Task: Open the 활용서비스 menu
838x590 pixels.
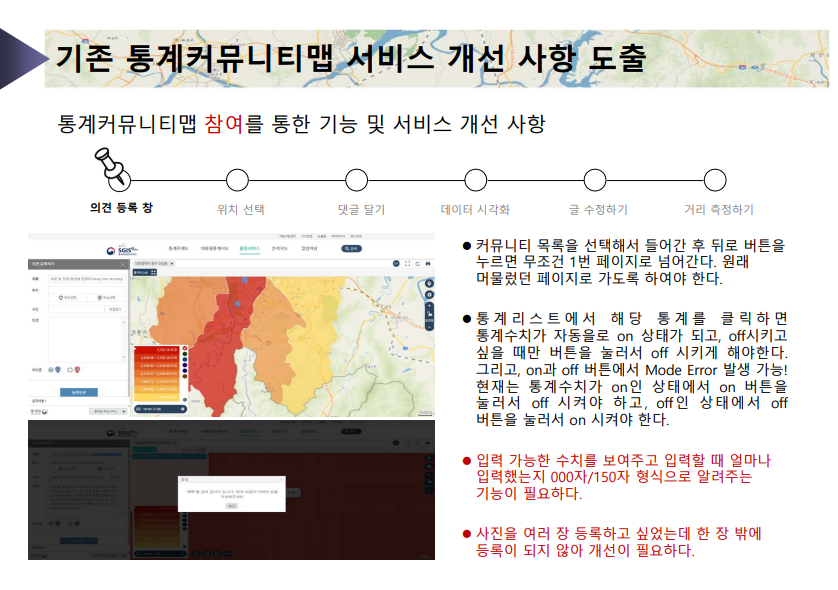Action: coord(250,248)
